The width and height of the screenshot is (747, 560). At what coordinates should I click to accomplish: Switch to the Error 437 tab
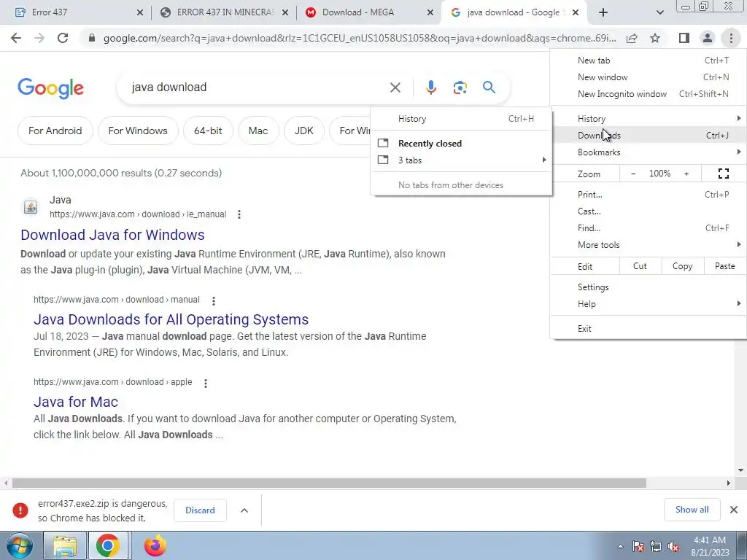point(79,13)
